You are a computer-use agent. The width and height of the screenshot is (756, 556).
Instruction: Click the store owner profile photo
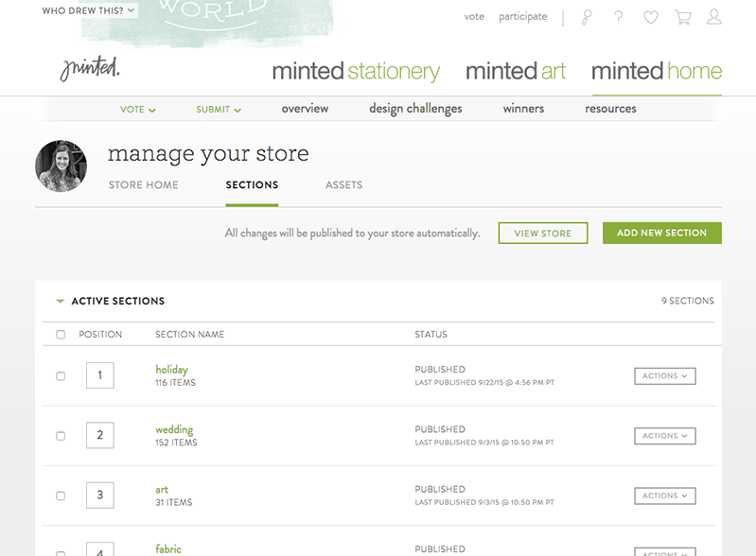61,166
